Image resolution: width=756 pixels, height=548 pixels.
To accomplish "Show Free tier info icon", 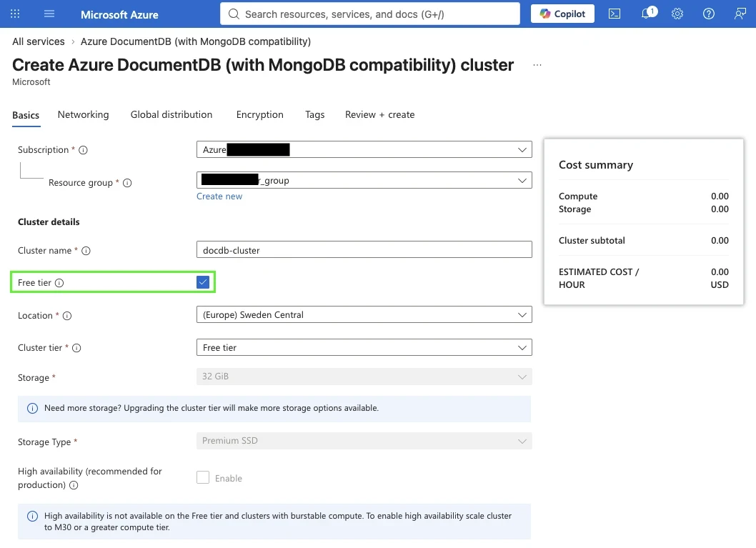I will (x=59, y=283).
